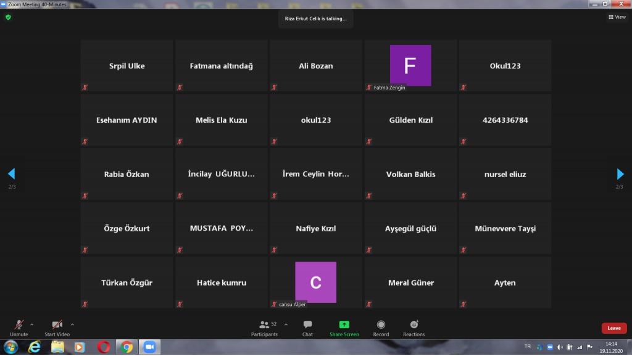
Task: Go to previous page of participants
Action: [11, 175]
